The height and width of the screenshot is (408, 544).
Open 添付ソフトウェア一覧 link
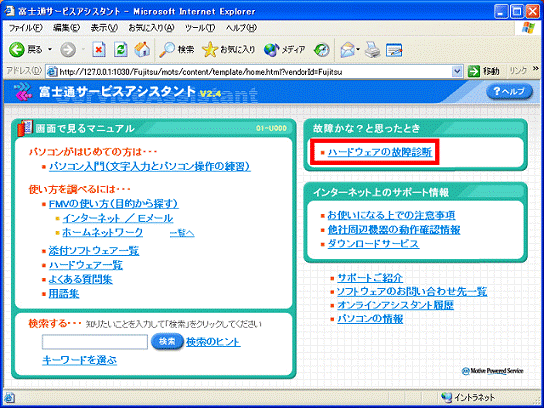[94, 250]
